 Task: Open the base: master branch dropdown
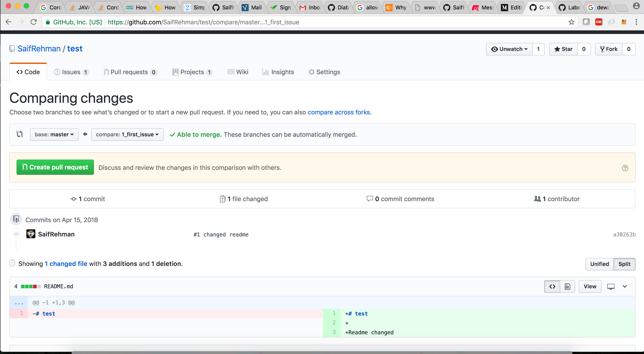click(54, 134)
